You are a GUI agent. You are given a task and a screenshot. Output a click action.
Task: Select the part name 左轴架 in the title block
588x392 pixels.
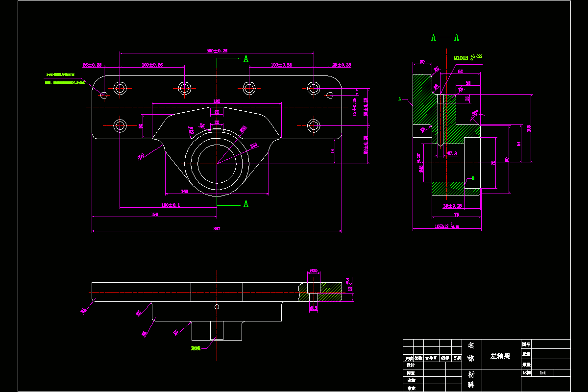click(500, 355)
